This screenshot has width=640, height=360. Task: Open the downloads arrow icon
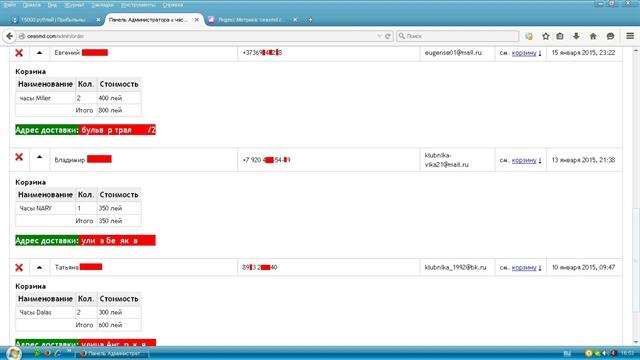[576, 36]
